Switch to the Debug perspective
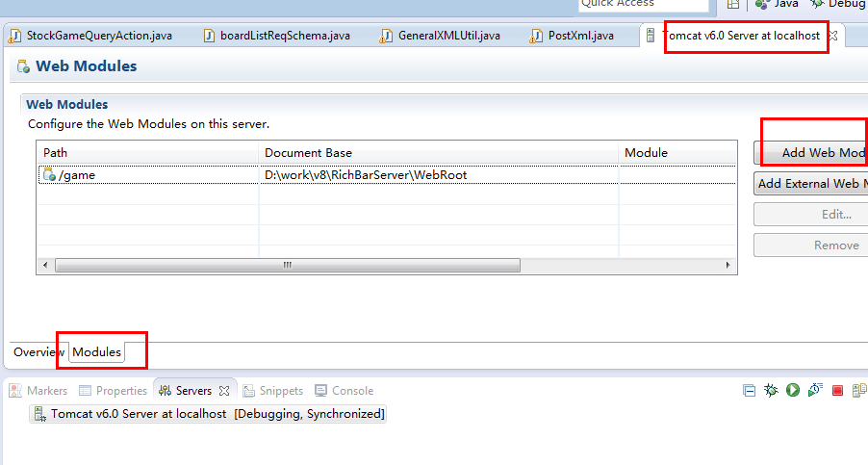The height and width of the screenshot is (465, 868). click(837, 4)
